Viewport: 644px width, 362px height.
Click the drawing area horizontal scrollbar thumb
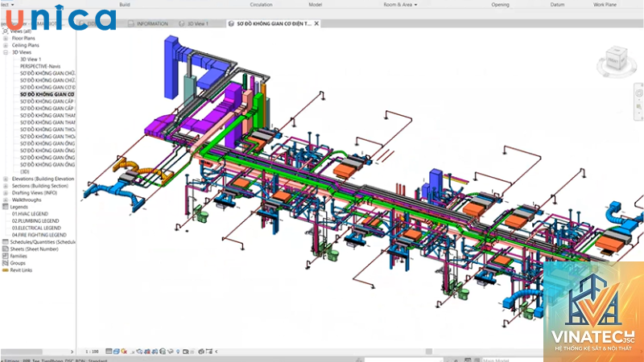point(429,352)
